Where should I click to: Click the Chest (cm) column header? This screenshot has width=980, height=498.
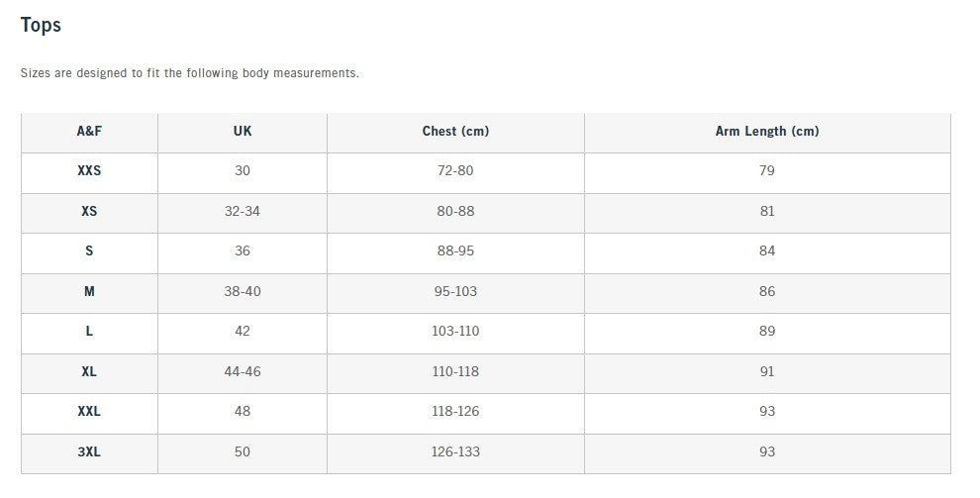pos(455,131)
